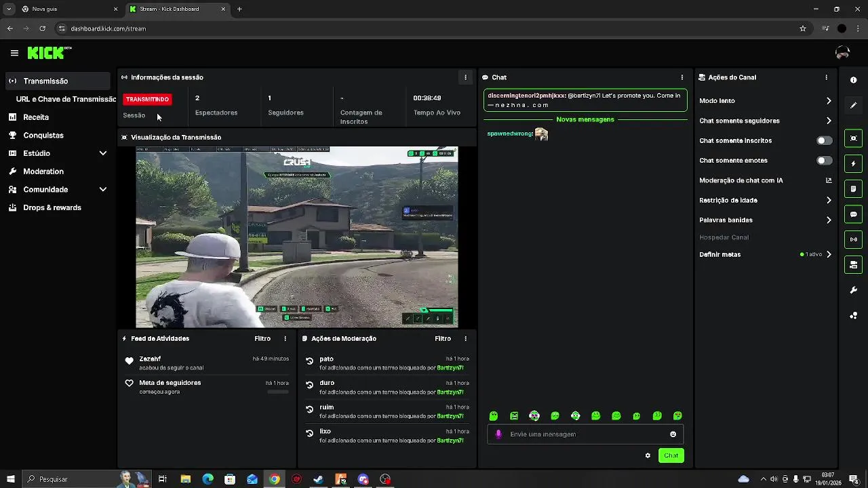Click the stream preview video
The width and height of the screenshot is (868, 488).
click(x=297, y=237)
